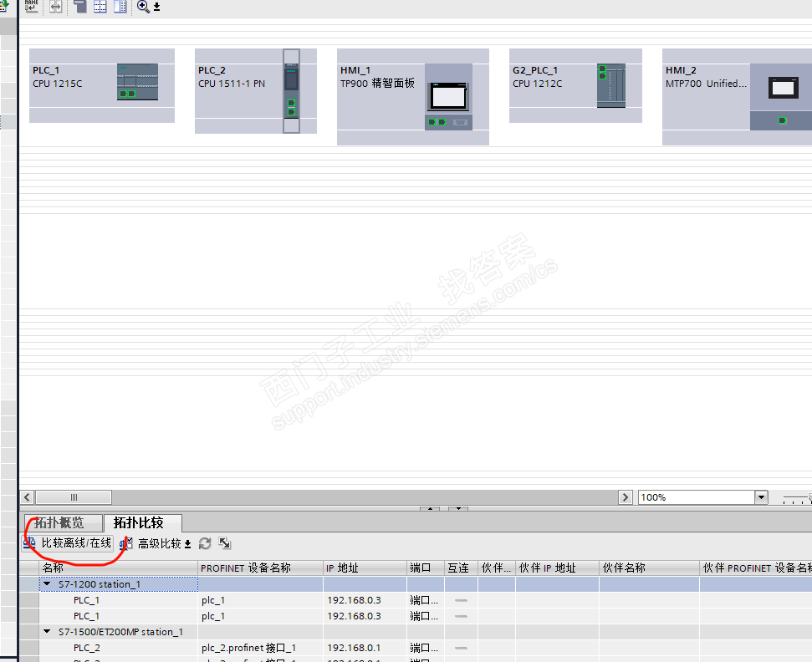Open the 高级比较 dropdown arrow

pos(188,544)
